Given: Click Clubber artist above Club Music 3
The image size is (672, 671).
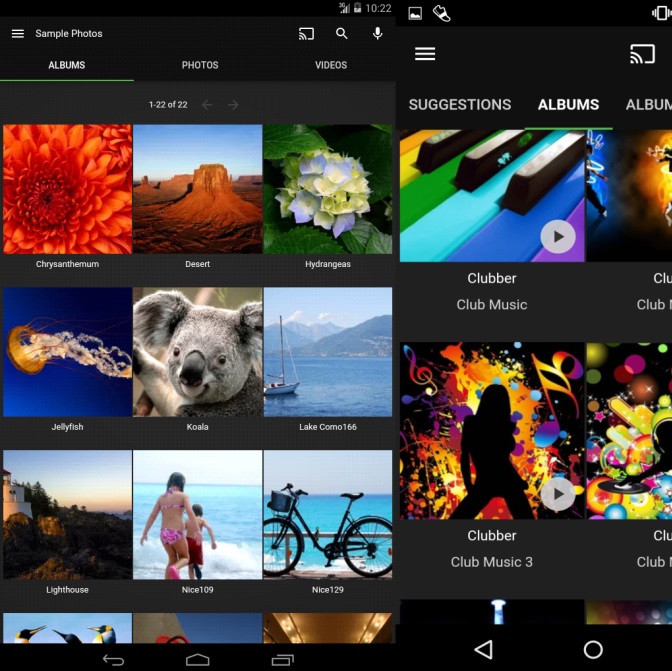Looking at the screenshot, I should tap(492, 536).
